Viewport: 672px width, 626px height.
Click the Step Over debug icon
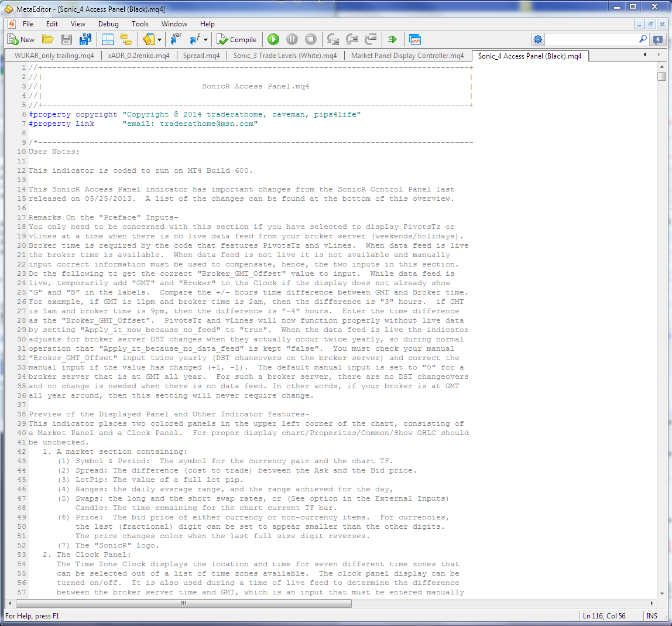click(352, 39)
